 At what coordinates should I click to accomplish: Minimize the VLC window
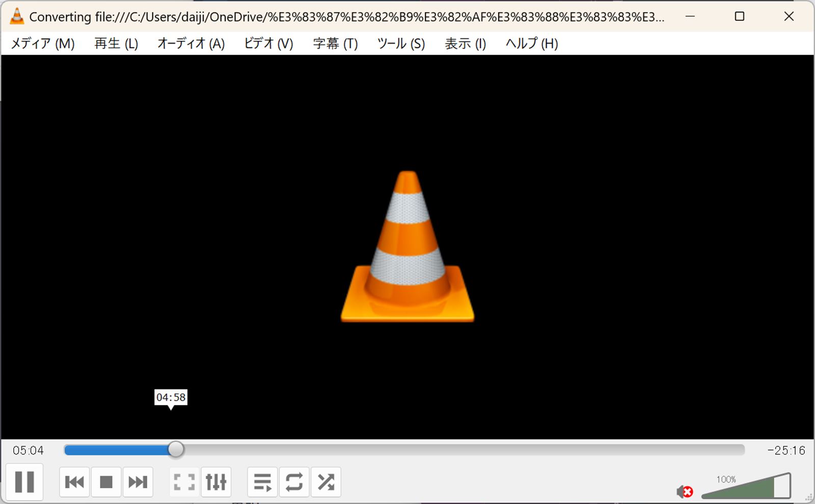690,16
